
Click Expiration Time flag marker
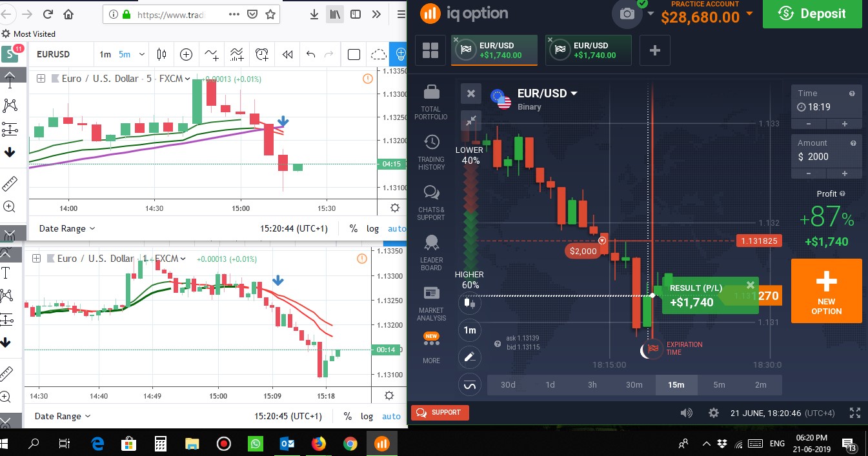click(x=652, y=350)
